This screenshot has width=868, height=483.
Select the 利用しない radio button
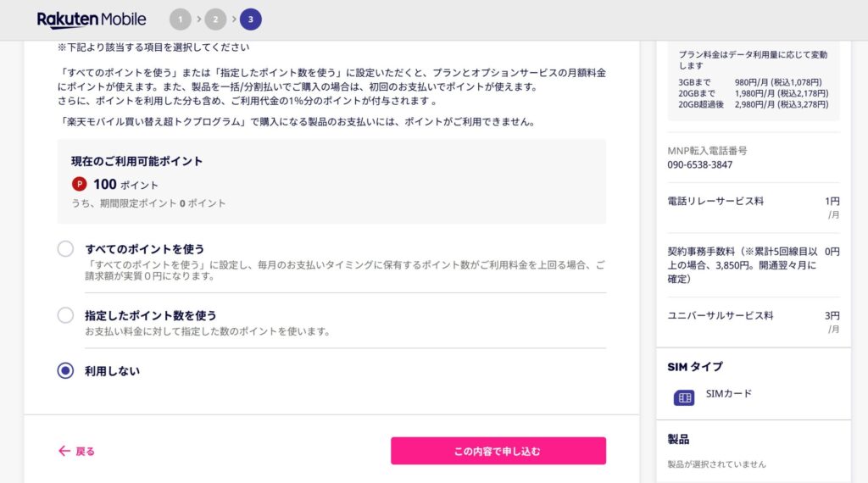pos(66,371)
